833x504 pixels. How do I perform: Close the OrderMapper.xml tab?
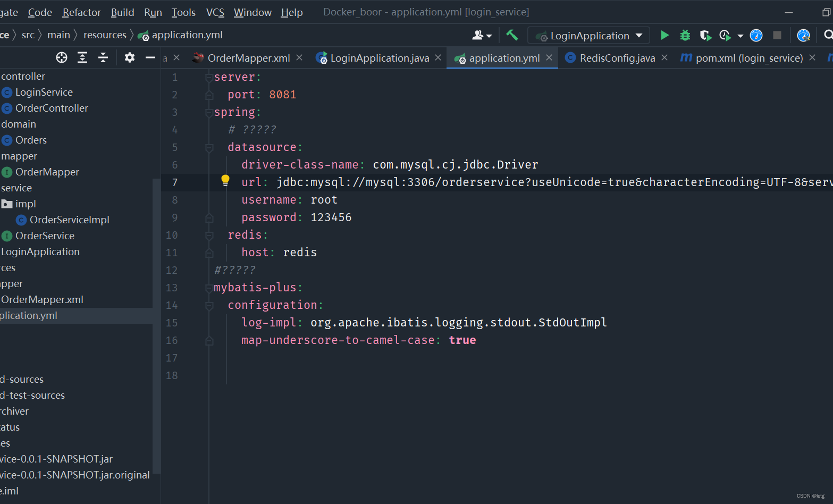pyautogui.click(x=299, y=57)
